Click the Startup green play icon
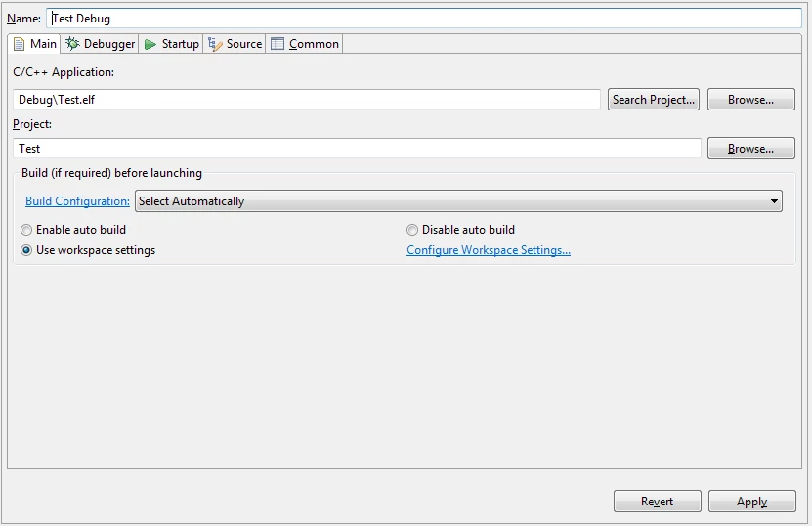This screenshot has width=812, height=526. pyautogui.click(x=150, y=45)
